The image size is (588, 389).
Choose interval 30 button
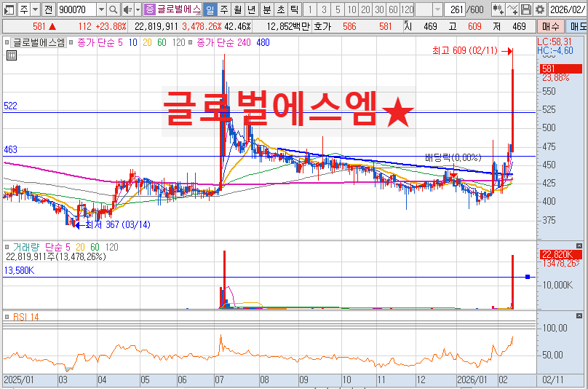379,9
